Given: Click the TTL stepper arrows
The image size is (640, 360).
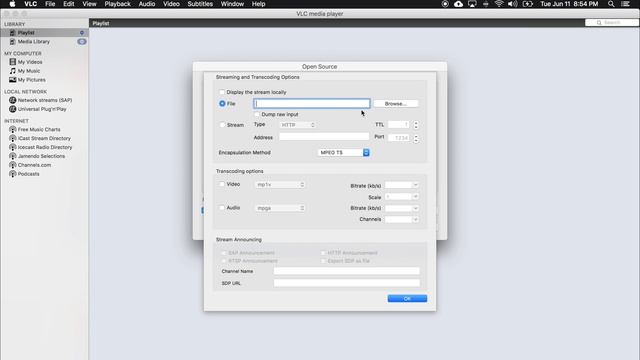Looking at the screenshot, I should point(416,125).
